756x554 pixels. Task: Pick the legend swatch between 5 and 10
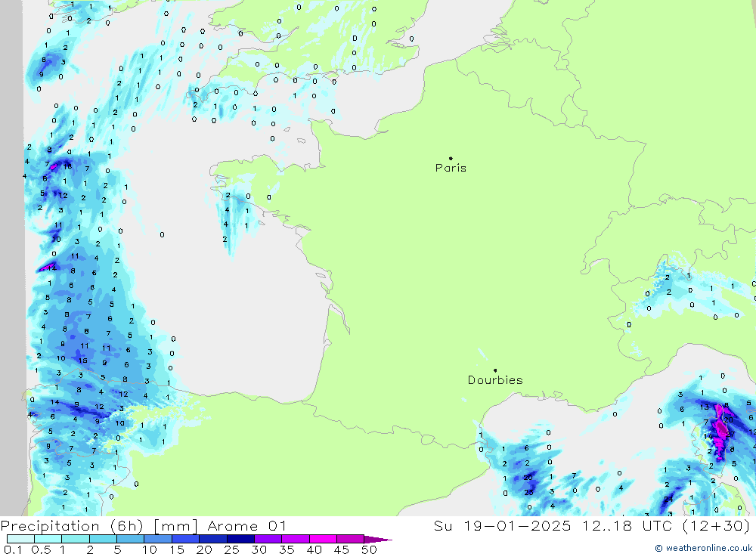pyautogui.click(x=130, y=539)
